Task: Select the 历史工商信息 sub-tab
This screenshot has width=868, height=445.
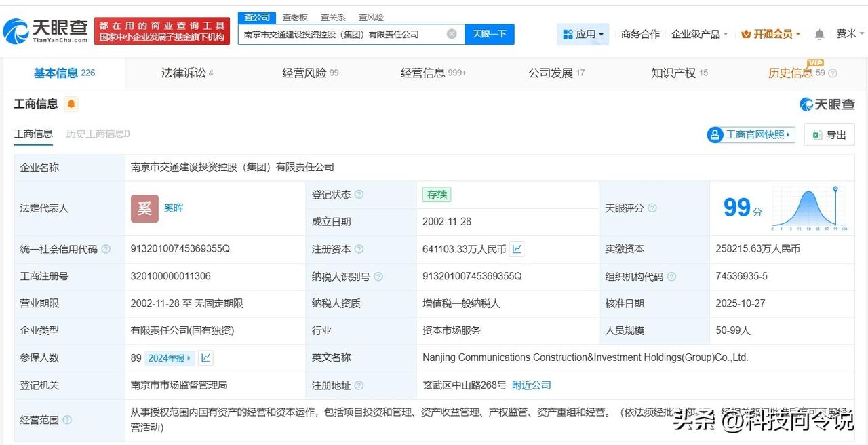Action: [98, 134]
